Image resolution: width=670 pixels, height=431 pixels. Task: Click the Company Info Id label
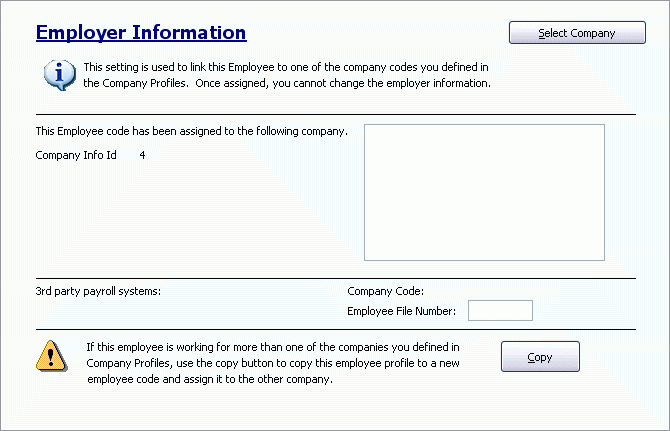[76, 155]
